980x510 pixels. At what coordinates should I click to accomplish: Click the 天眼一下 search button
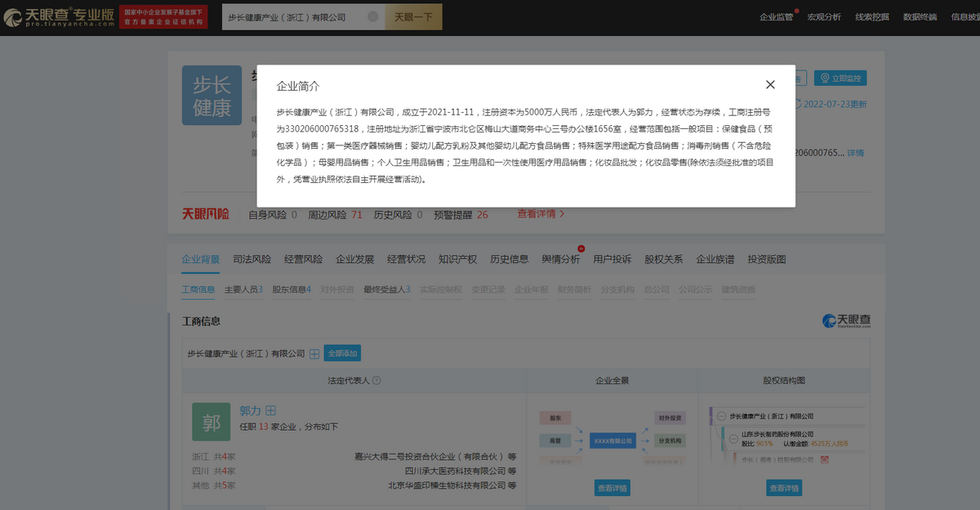pos(413,17)
